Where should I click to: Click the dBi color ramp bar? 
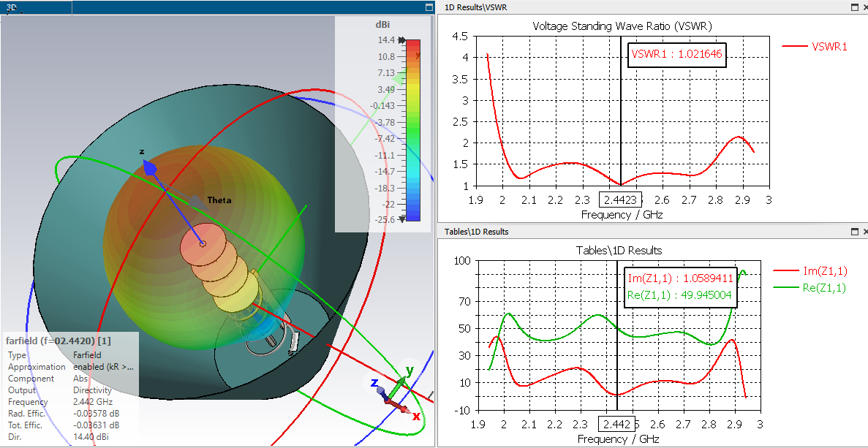413,130
